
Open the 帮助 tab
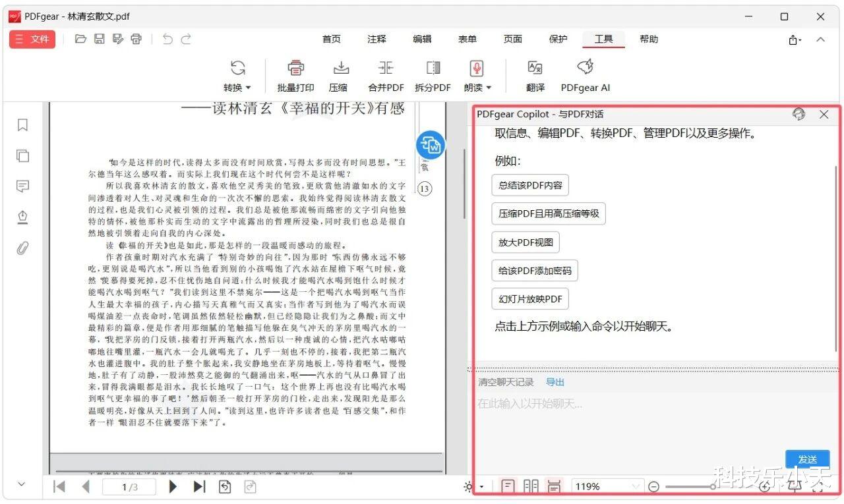pyautogui.click(x=649, y=39)
